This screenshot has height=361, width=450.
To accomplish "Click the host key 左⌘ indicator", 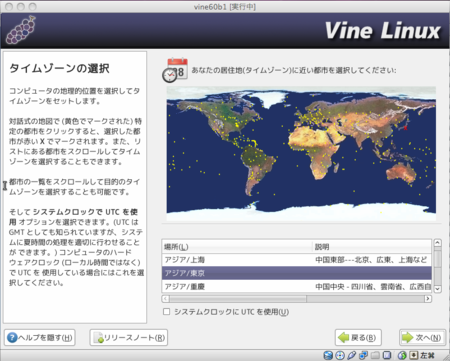I will [427, 355].
